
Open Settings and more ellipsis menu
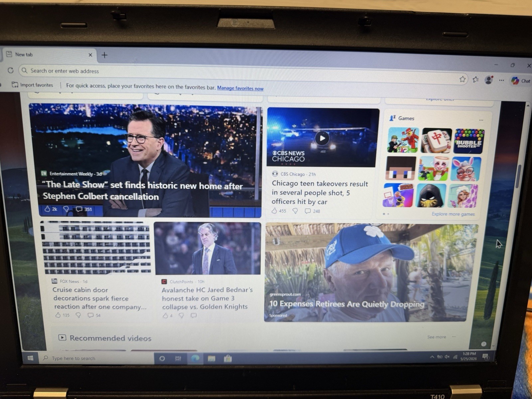pos(501,80)
